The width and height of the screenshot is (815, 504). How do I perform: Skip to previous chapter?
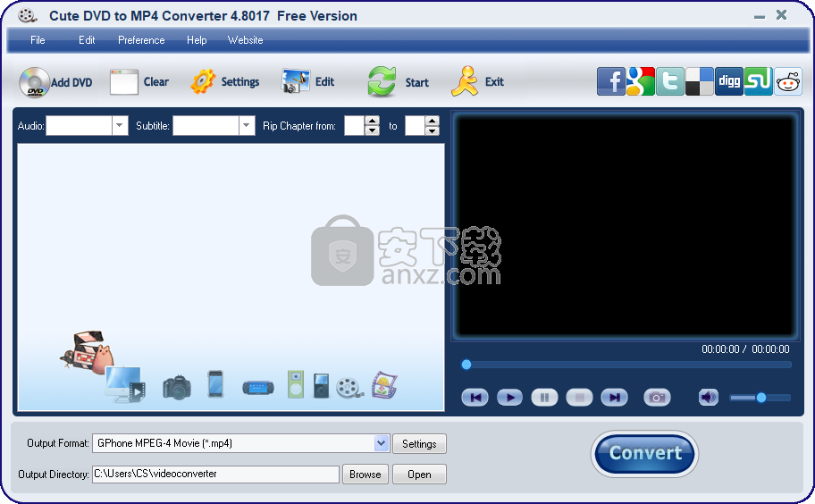(475, 398)
